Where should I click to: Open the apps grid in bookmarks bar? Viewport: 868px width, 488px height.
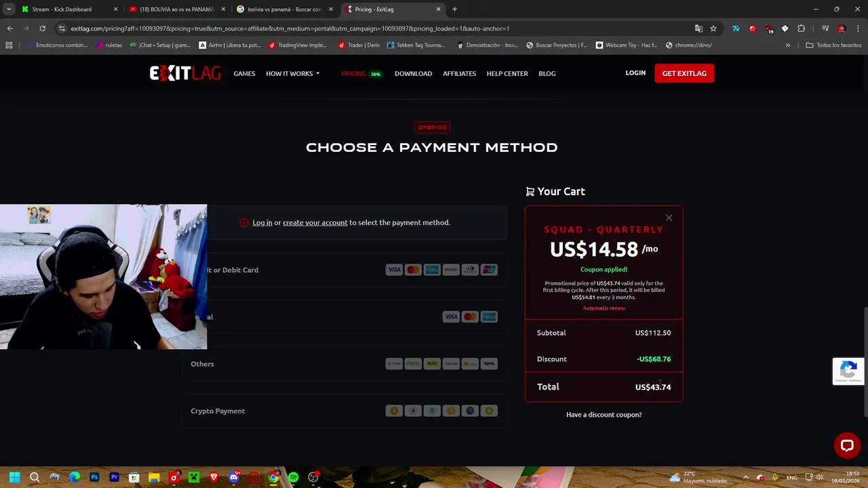9,45
